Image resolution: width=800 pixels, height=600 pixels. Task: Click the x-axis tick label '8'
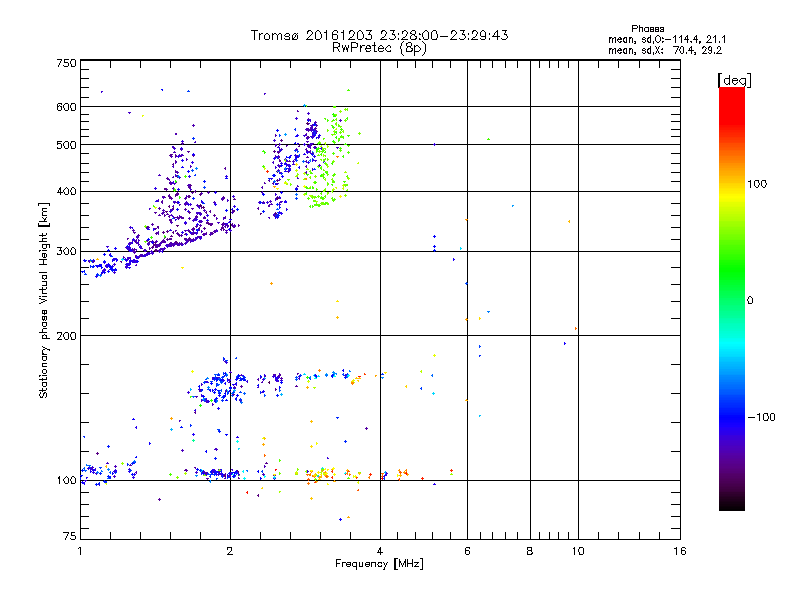(530, 551)
